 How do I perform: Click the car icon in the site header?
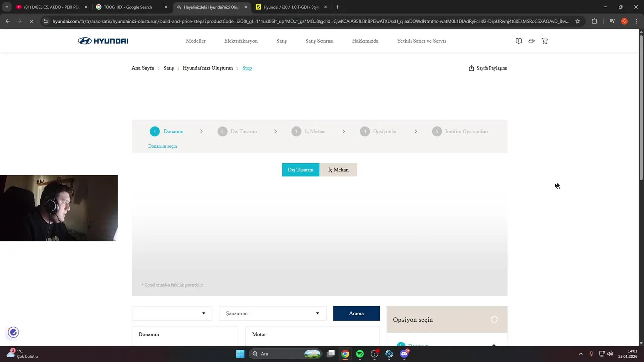[531, 41]
